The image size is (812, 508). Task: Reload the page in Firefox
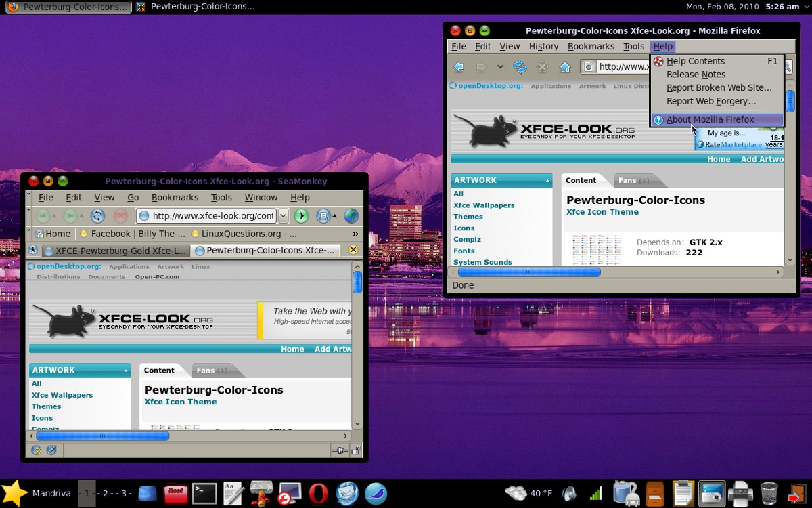click(520, 66)
